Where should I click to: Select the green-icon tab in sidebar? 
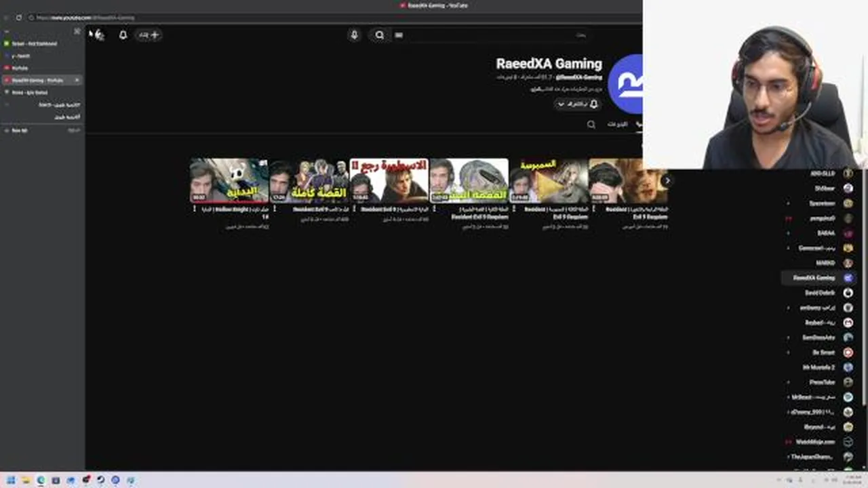[x=42, y=43]
